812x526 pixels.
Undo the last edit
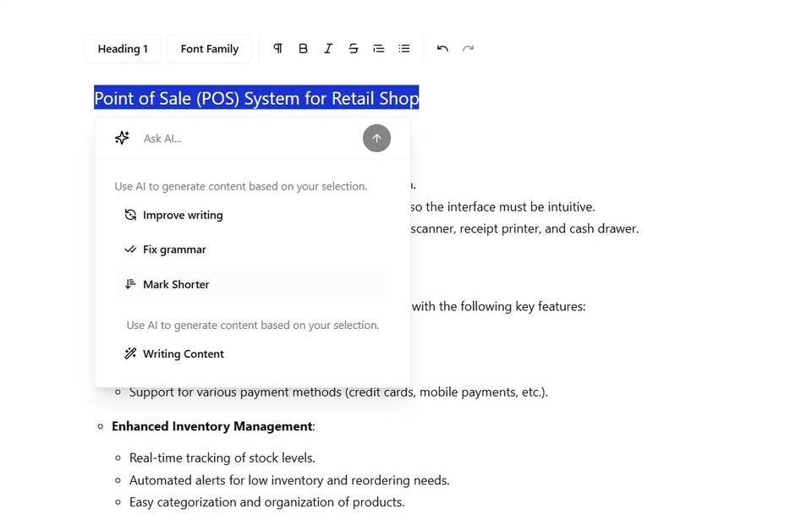coord(442,48)
